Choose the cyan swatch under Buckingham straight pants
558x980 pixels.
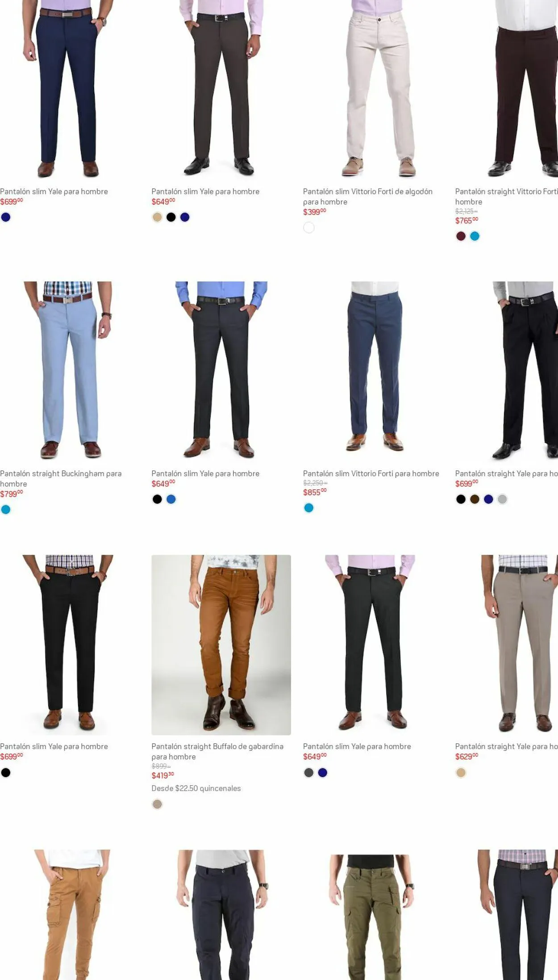(x=6, y=509)
